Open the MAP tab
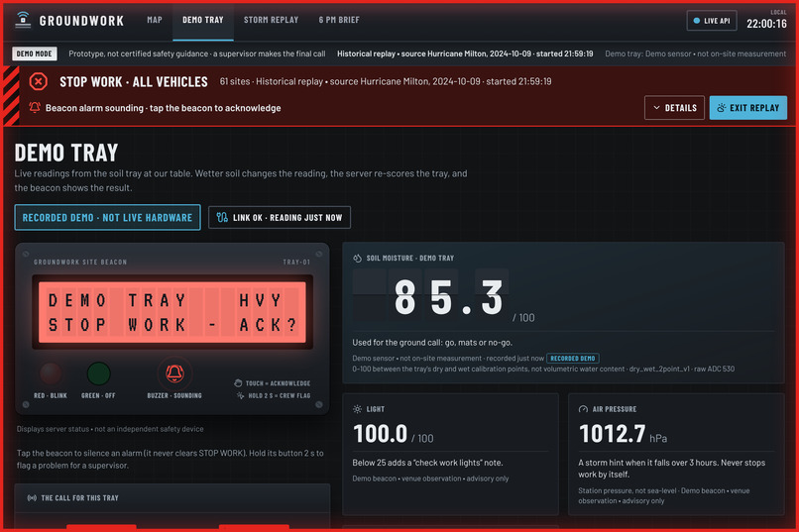This screenshot has width=799, height=532. tap(155, 20)
